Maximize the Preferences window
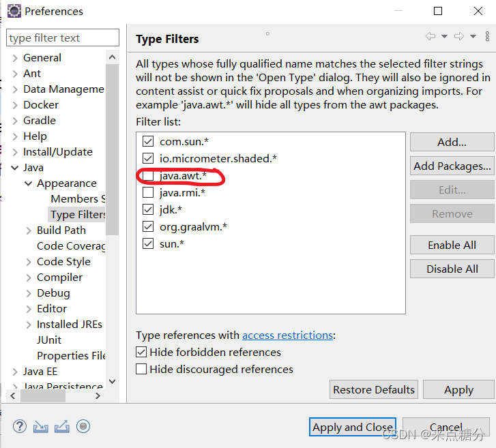 tap(438, 11)
